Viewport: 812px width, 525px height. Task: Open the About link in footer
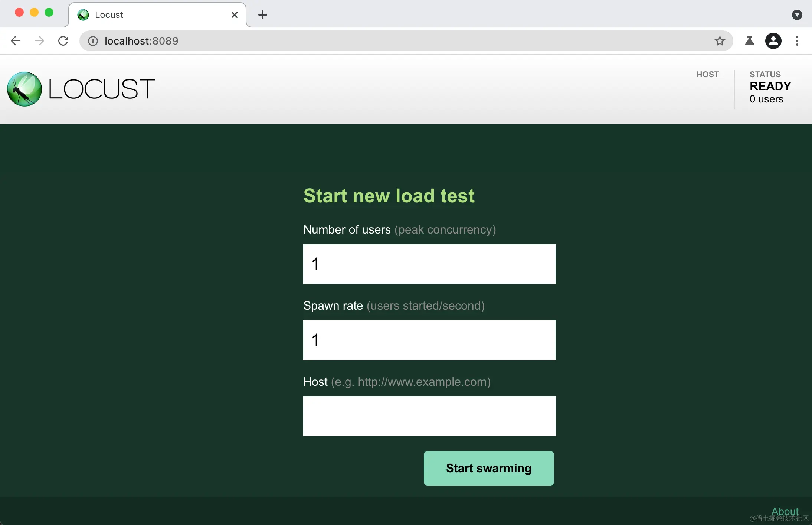785,511
